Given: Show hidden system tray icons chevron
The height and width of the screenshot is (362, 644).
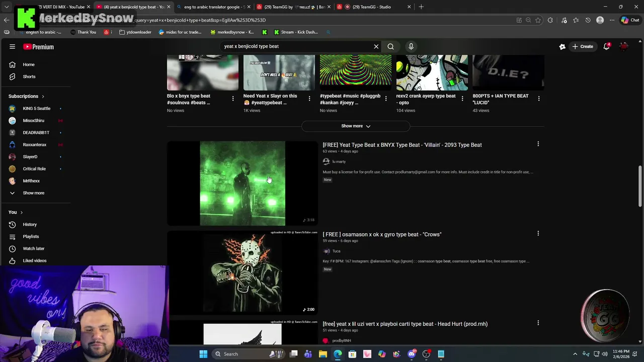Looking at the screenshot, I should click(575, 354).
